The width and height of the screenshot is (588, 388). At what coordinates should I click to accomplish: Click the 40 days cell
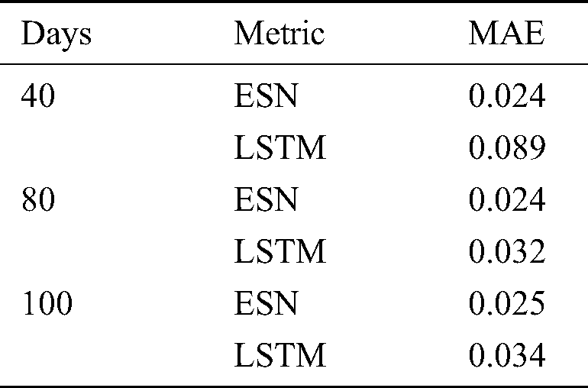37,96
